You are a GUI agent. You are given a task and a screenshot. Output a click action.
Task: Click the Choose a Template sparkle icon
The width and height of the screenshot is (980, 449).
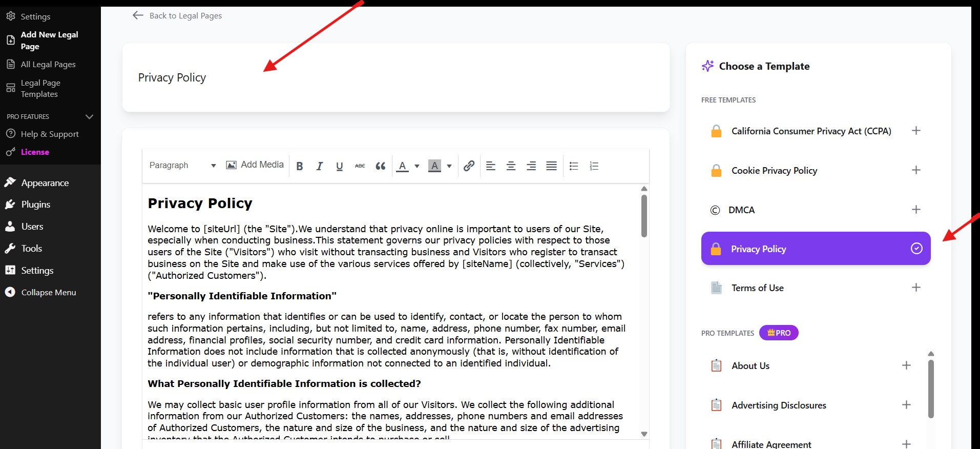[x=707, y=66]
